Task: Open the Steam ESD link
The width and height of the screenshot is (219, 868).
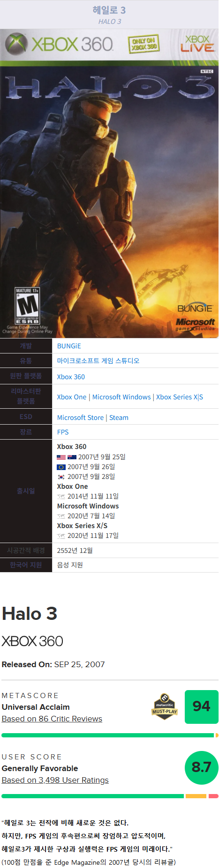Action: (119, 418)
